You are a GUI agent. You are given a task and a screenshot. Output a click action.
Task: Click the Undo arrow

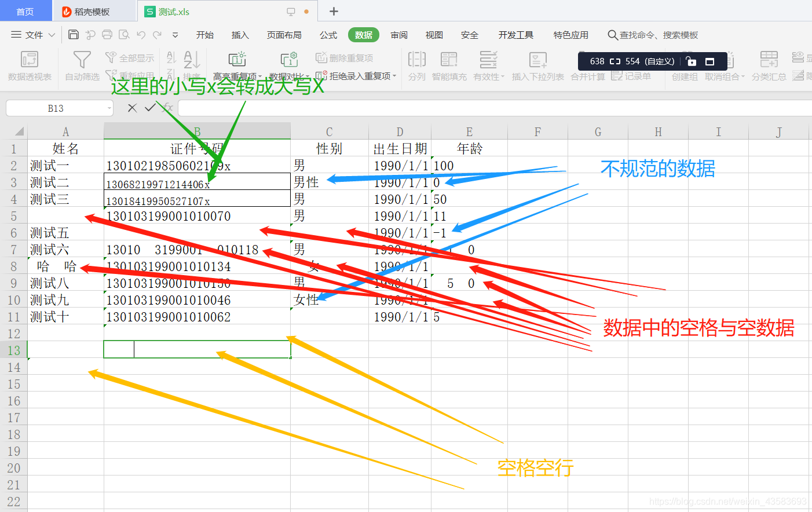coord(141,35)
